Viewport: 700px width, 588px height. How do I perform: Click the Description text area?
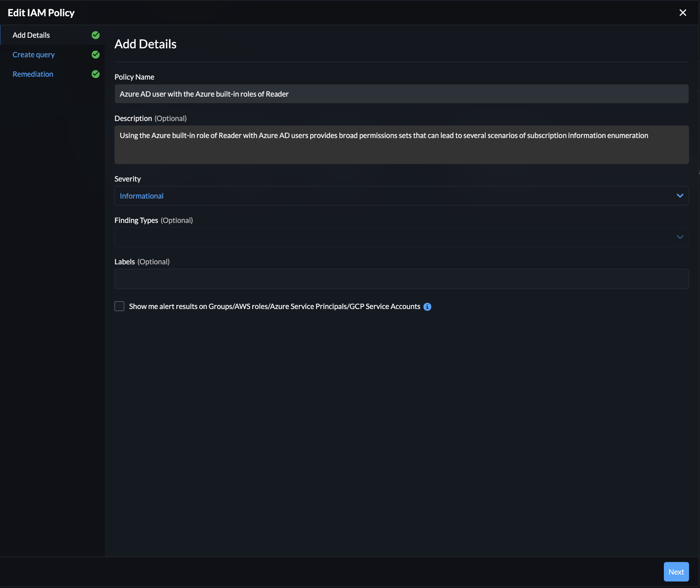point(401,145)
